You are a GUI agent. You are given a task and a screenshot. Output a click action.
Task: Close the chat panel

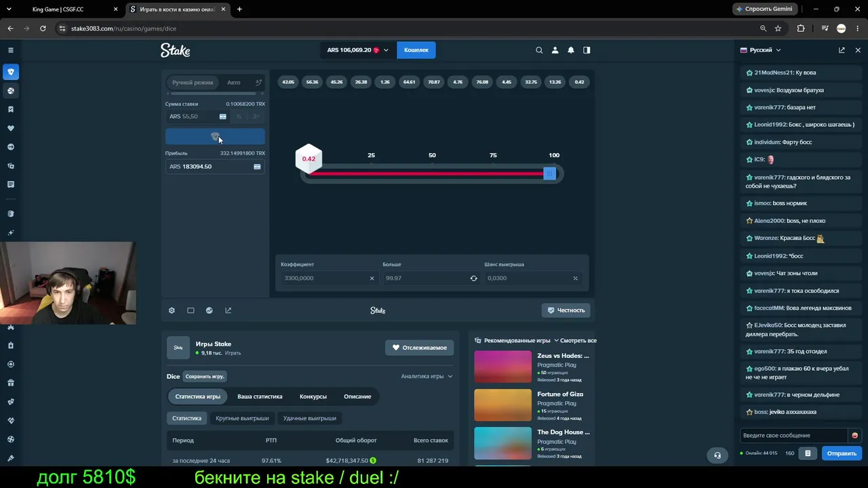[x=858, y=50]
